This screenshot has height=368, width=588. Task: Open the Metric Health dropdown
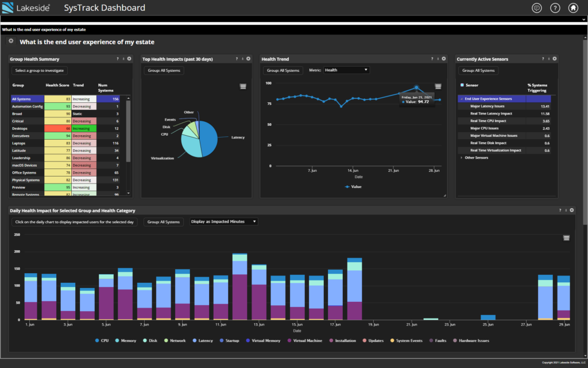[346, 70]
